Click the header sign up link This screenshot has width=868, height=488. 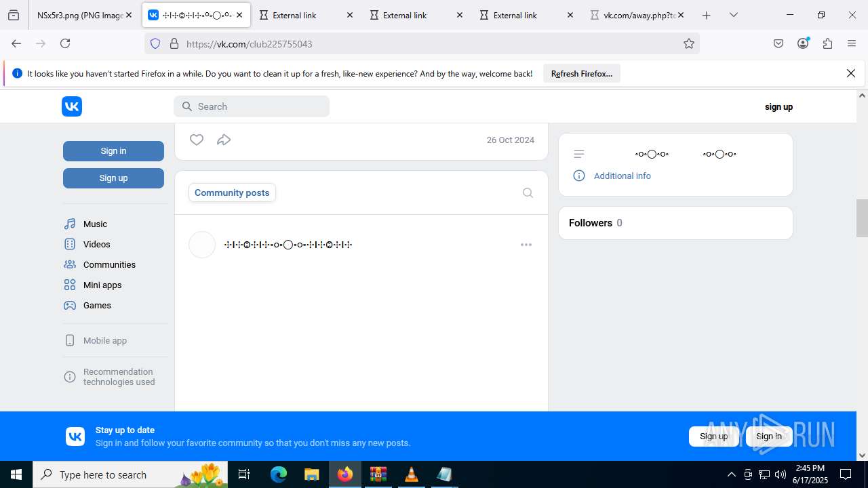(778, 106)
